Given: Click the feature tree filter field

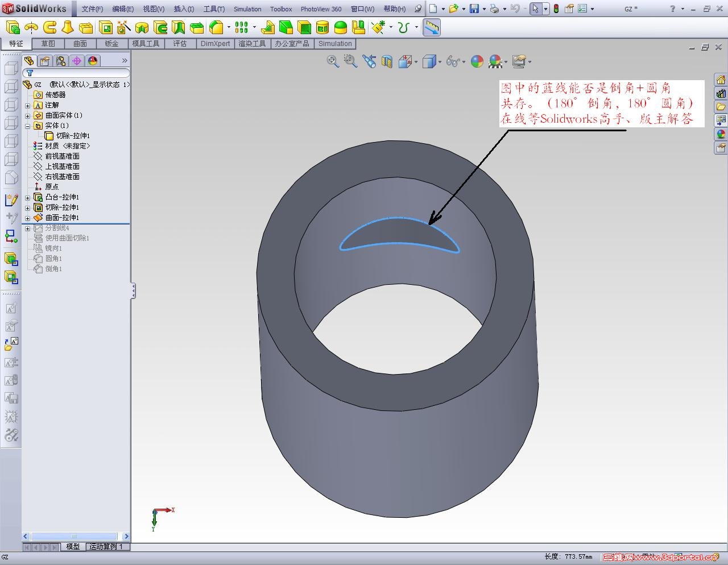Looking at the screenshot, I should point(76,73).
